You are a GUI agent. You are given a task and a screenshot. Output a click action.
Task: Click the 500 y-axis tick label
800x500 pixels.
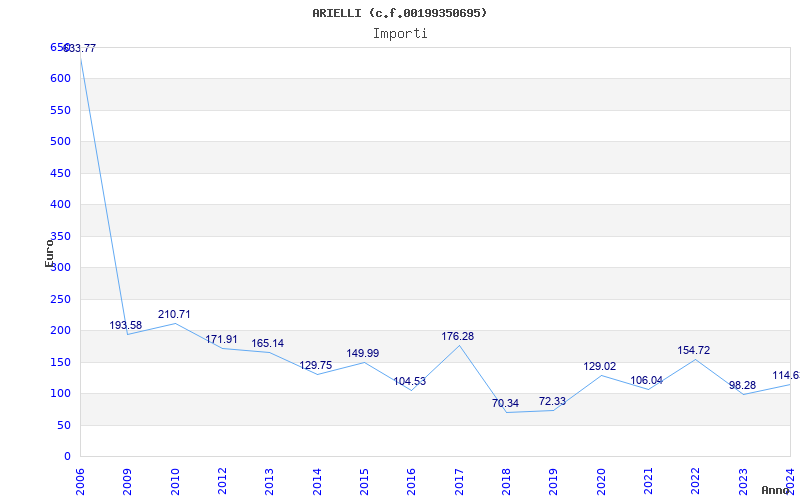pyautogui.click(x=60, y=141)
